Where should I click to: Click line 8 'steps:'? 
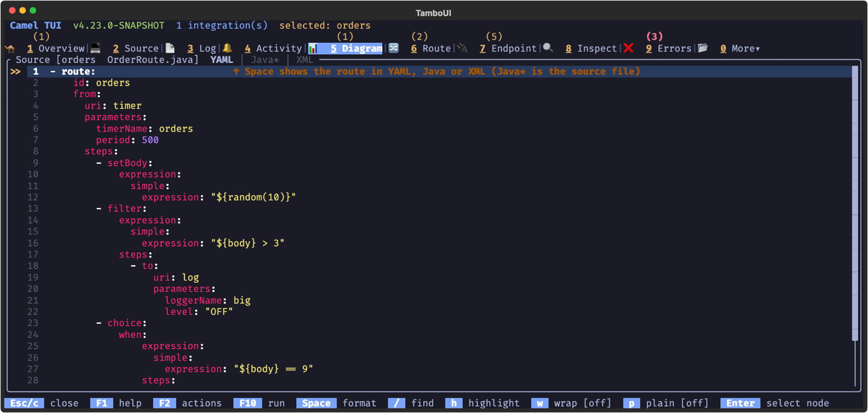point(101,151)
